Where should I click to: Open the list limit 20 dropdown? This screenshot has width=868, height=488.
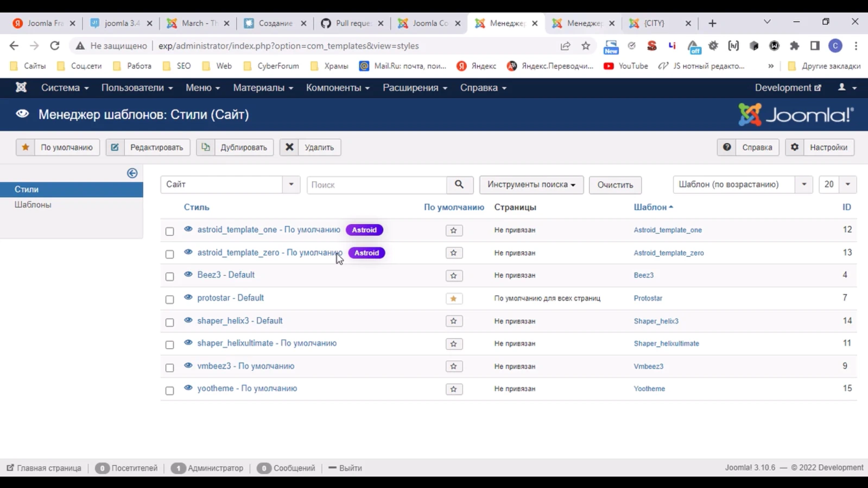point(838,185)
